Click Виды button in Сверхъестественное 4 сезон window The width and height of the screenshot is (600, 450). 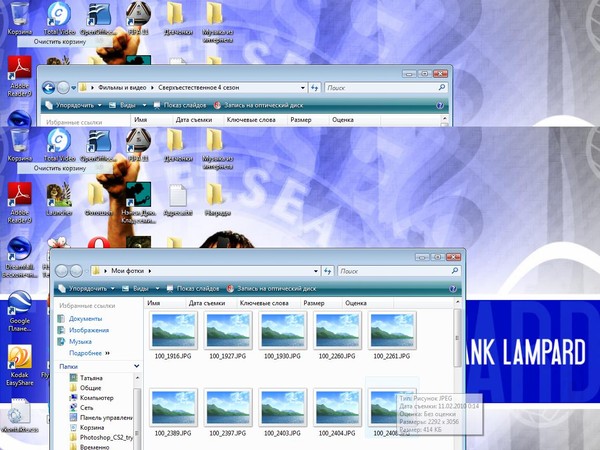point(122,105)
